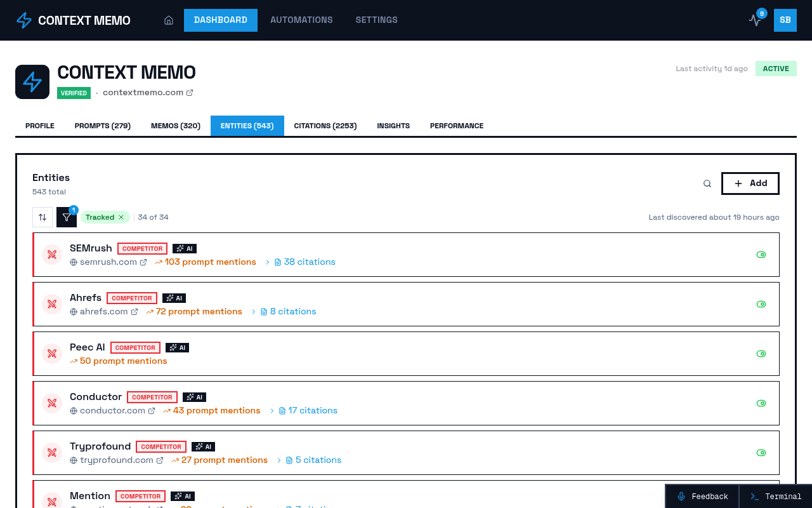This screenshot has height=508, width=812.
Task: Expand the chevron before 38 citations on SEMrush
Action: click(267, 262)
